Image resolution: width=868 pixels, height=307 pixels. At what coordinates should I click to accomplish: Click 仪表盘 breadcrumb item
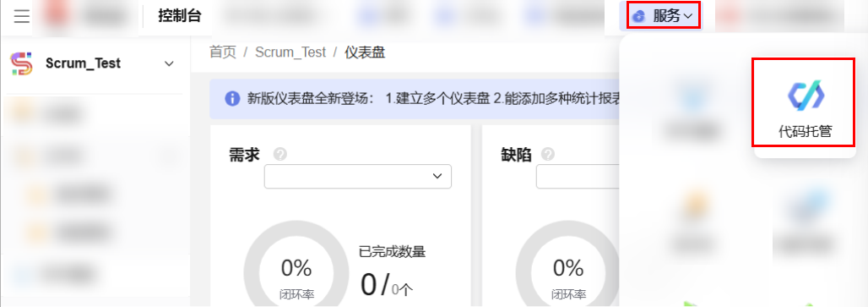pos(365,52)
